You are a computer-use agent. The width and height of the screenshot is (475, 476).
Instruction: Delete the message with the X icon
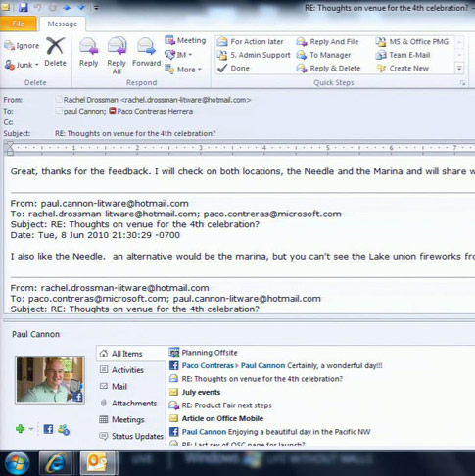55,52
